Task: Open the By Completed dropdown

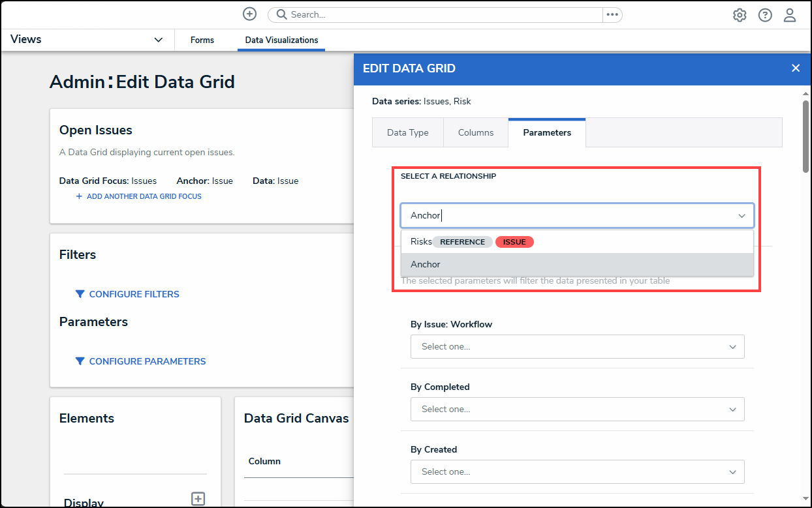Action: click(x=577, y=410)
